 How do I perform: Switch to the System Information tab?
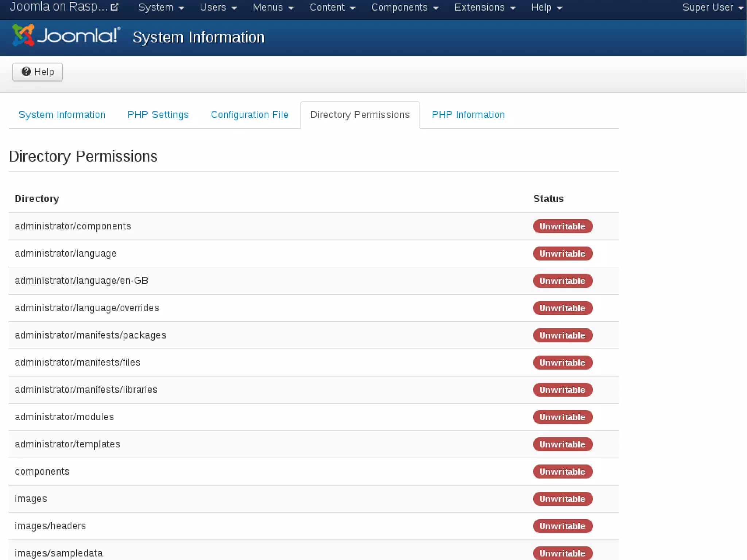pyautogui.click(x=62, y=115)
